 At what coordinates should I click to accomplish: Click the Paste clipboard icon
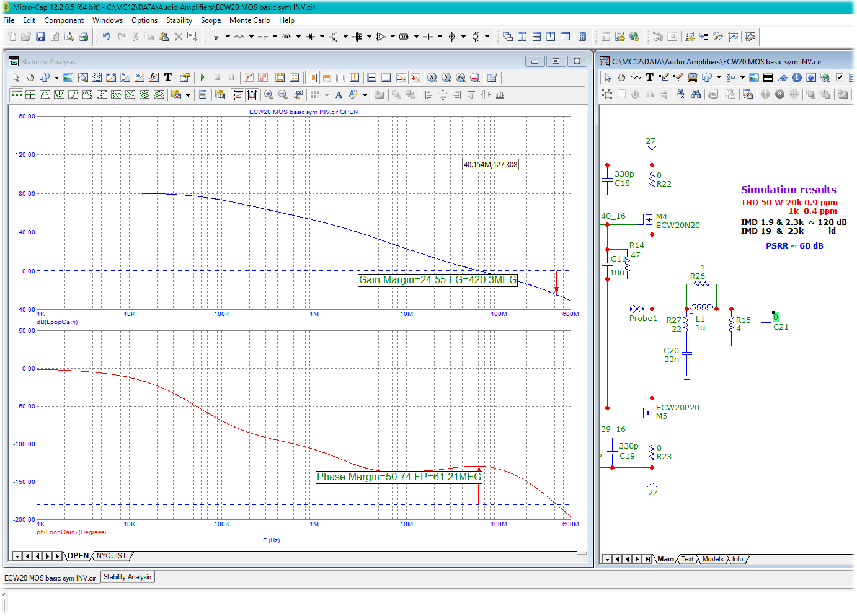pyautogui.click(x=164, y=37)
